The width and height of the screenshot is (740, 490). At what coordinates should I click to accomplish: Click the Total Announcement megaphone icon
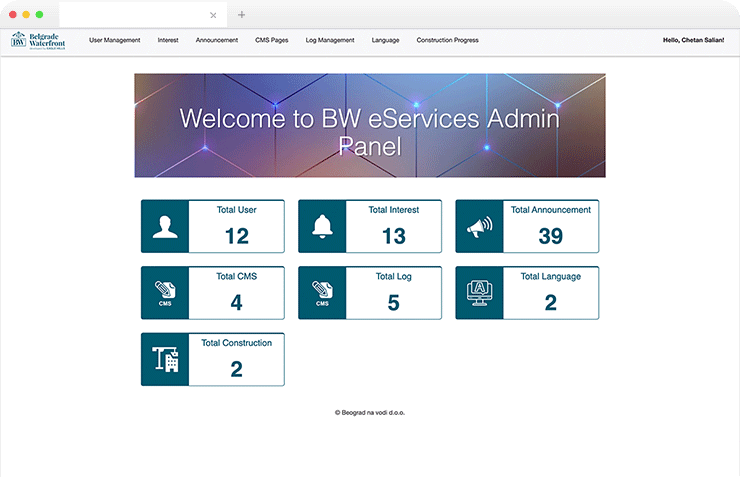click(x=479, y=227)
